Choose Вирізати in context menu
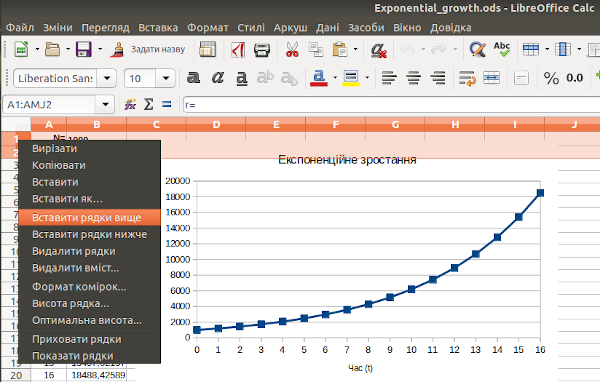Screen dimensions: 600x382 90,149
